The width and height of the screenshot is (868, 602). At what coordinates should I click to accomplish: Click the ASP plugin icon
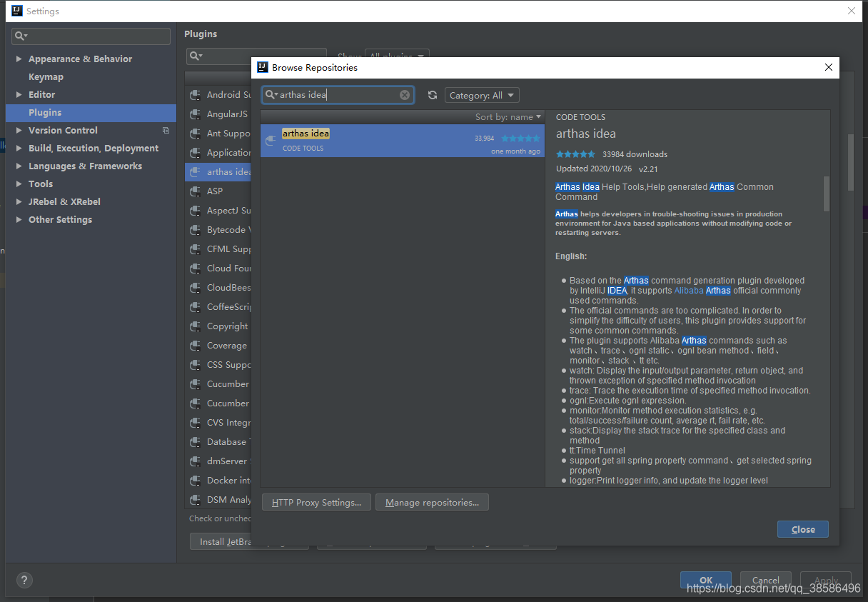194,191
